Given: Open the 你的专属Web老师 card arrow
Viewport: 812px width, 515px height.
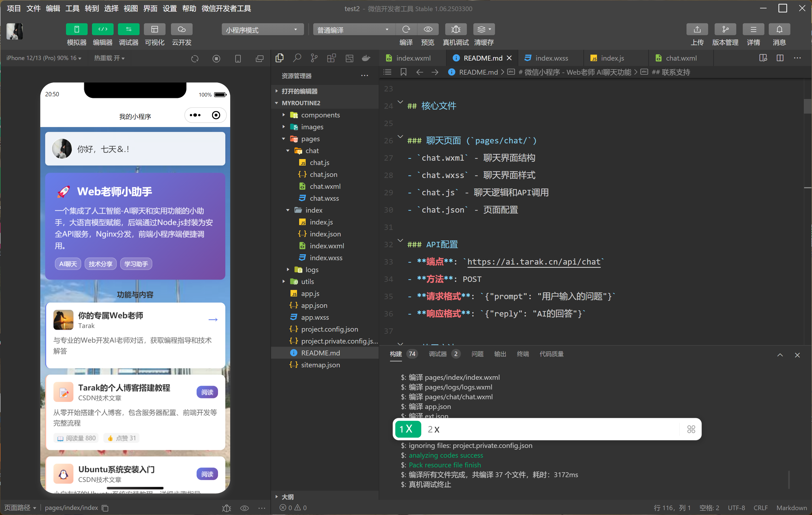Looking at the screenshot, I should (213, 319).
